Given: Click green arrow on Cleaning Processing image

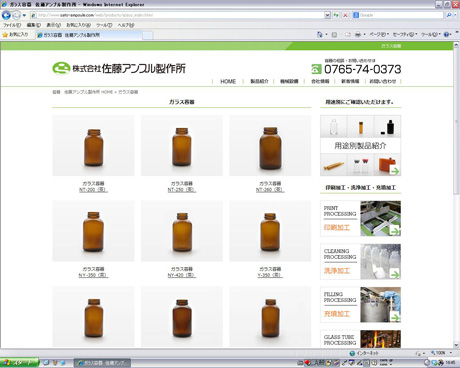Looking at the screenshot, I should (395, 274).
